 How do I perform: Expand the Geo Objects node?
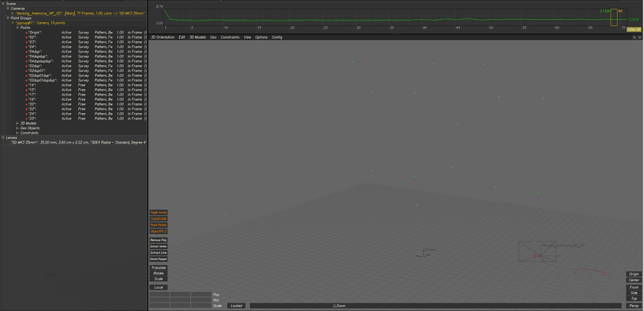point(18,128)
